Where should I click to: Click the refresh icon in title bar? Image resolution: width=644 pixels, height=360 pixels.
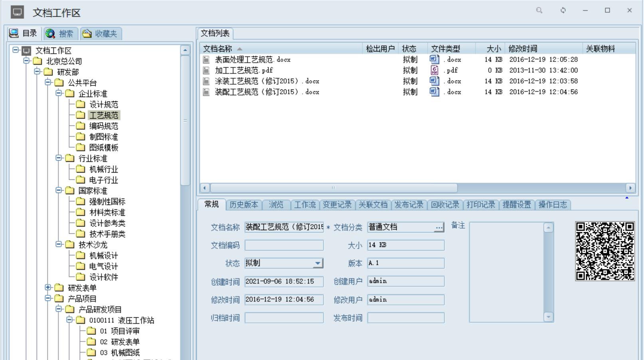[563, 10]
